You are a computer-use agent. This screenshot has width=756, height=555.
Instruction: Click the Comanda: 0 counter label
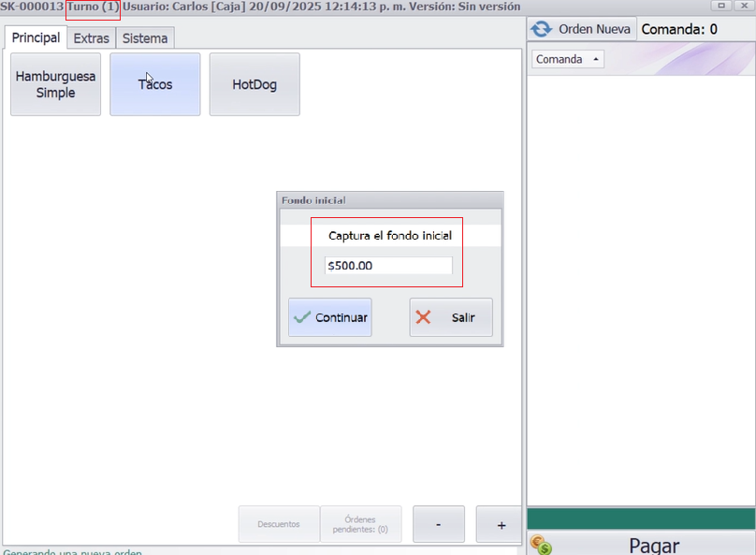pos(679,29)
